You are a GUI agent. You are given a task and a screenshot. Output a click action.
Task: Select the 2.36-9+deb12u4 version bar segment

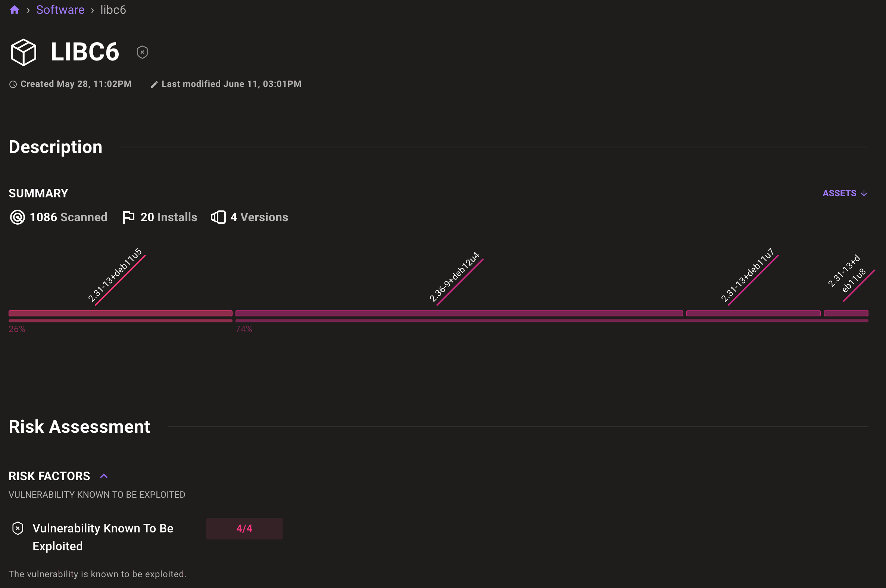click(459, 313)
